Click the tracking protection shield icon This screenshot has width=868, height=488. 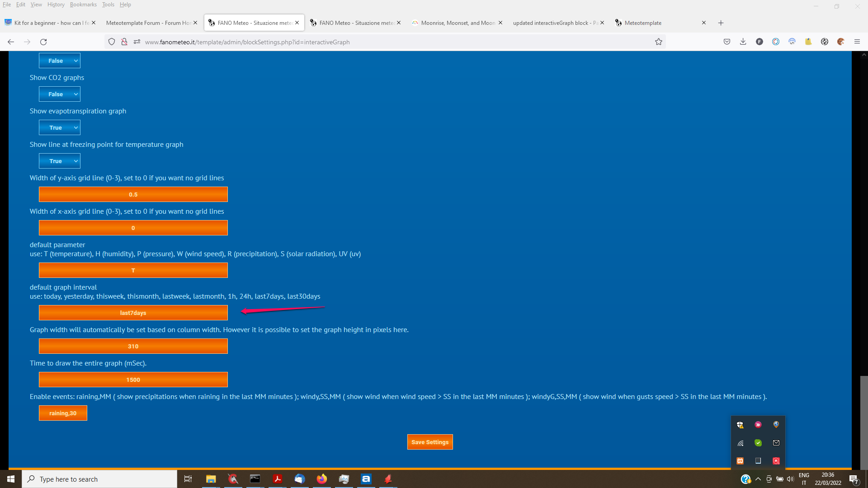point(112,42)
